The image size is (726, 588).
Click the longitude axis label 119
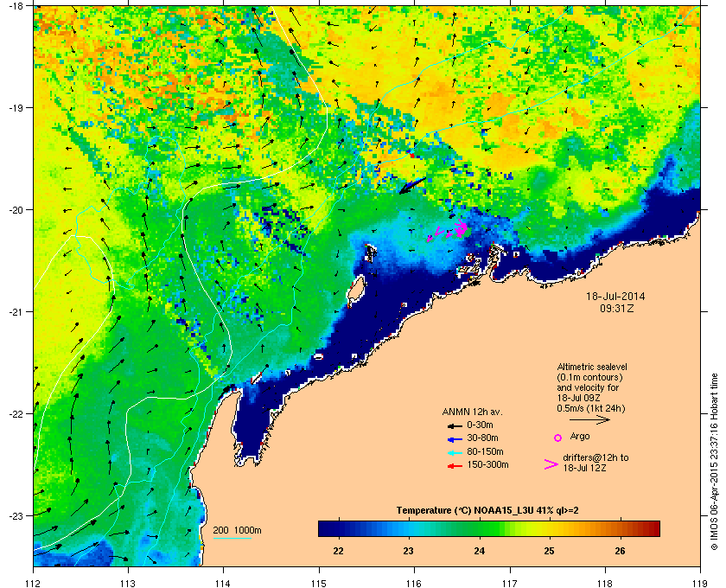pos(700,583)
